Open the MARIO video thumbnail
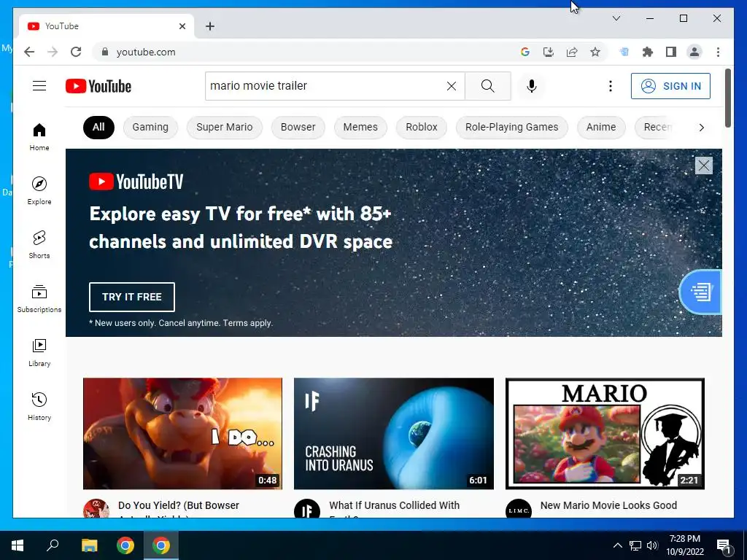 pos(605,433)
